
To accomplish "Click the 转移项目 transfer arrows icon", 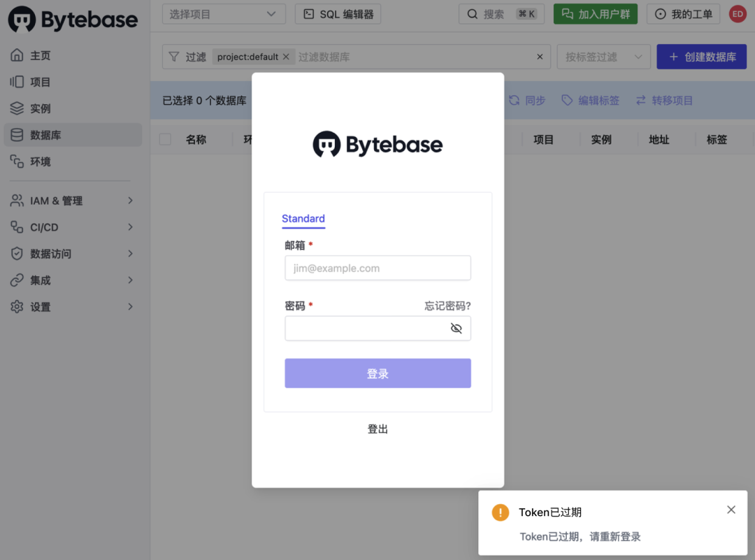I will coord(641,100).
